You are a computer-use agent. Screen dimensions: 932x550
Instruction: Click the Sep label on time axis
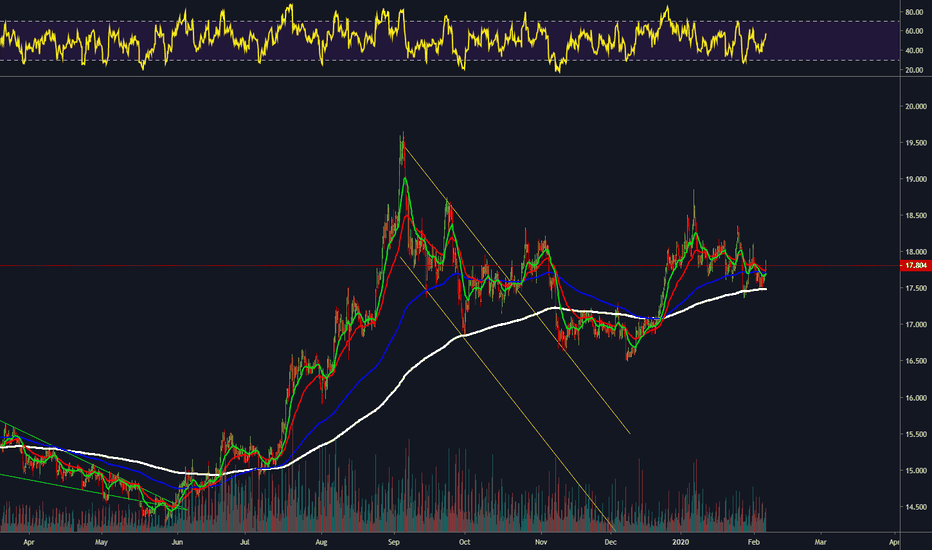click(393, 542)
